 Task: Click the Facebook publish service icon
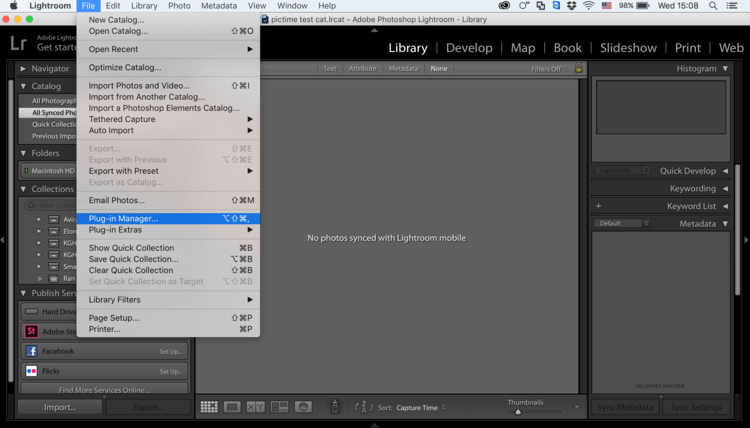[x=32, y=351]
